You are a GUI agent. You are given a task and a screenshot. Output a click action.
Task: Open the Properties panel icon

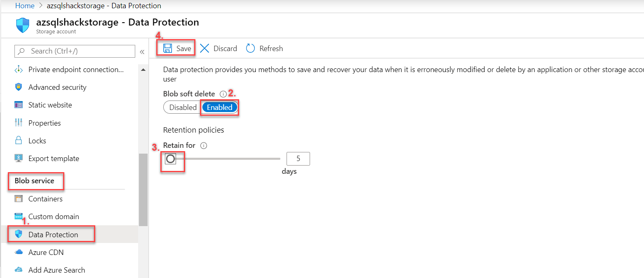click(18, 123)
